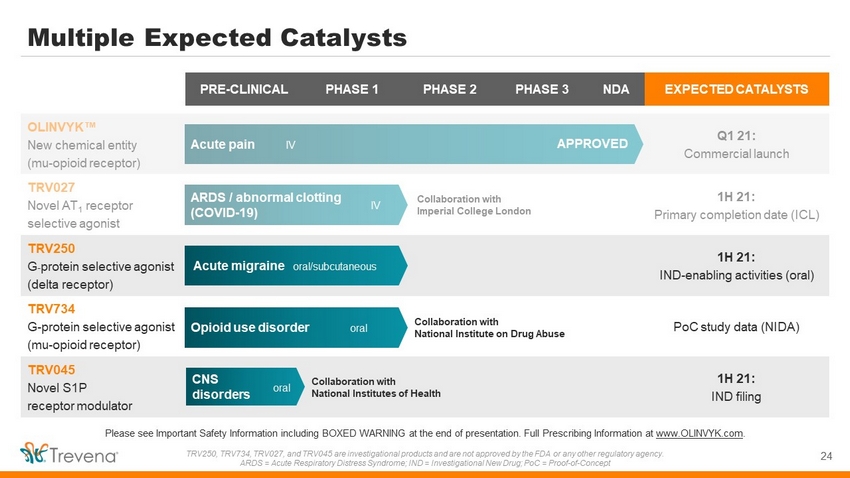Screen dimensions: 850x478
Task: Click the orange EXPECTED CATALYSTS header
Action: coord(737,89)
